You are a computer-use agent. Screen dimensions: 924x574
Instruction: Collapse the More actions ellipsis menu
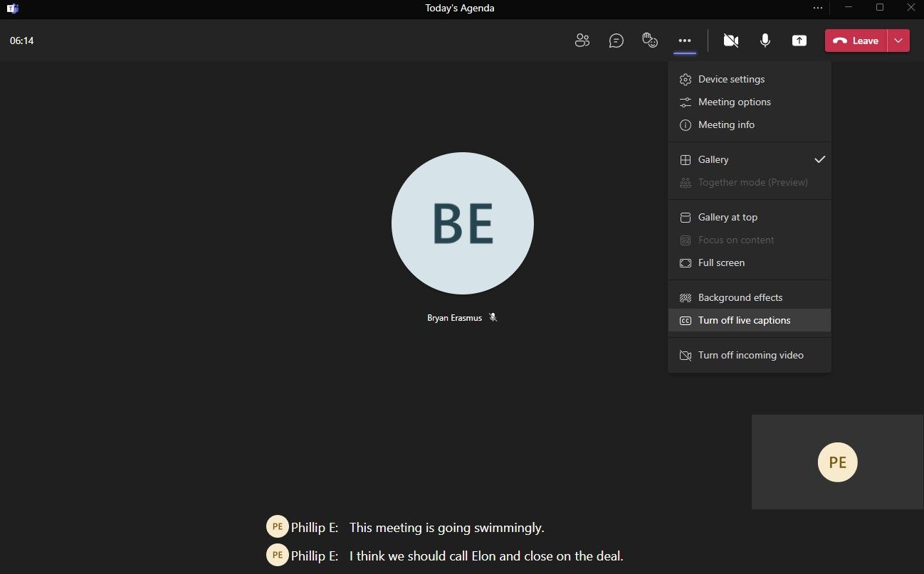click(x=685, y=41)
